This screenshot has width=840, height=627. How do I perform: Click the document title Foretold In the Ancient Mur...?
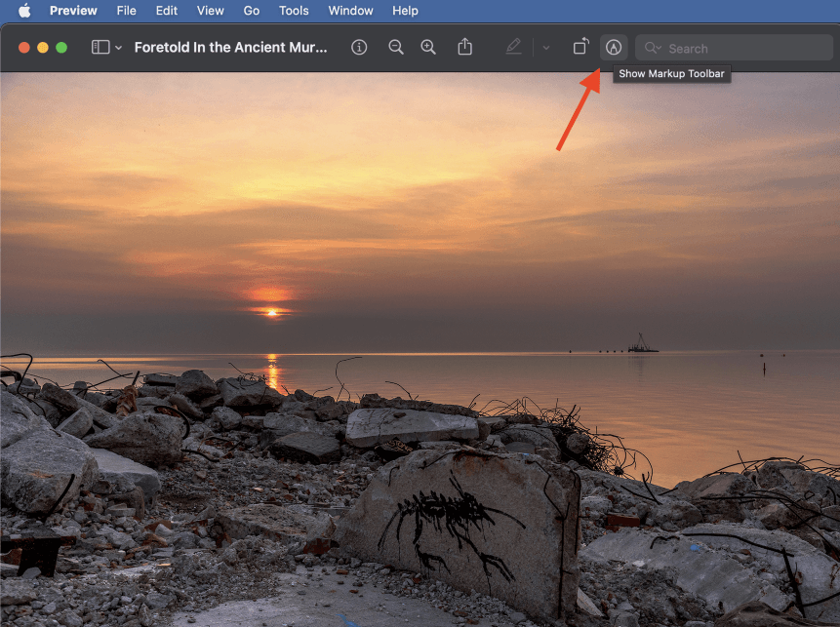tap(231, 47)
